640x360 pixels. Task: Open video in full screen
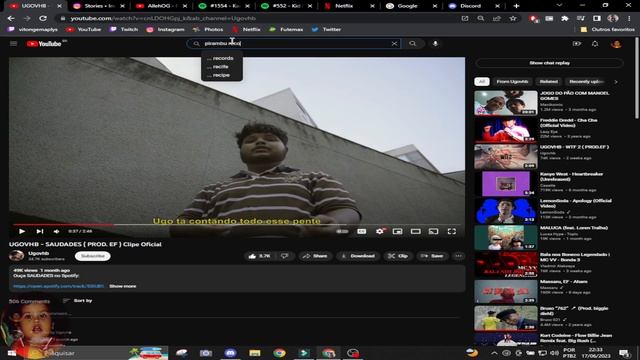452,231
